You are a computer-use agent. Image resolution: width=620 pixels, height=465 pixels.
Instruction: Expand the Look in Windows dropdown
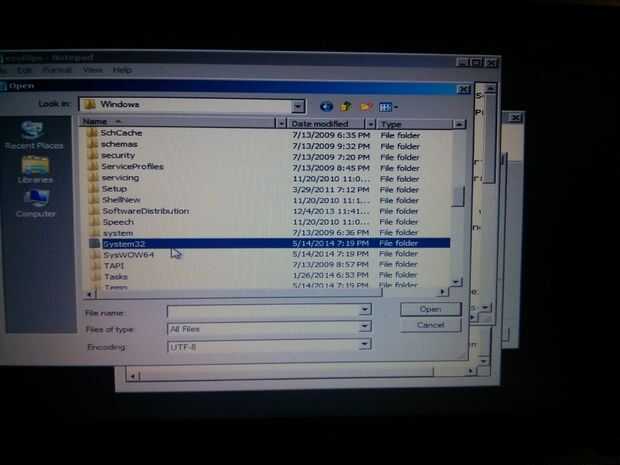point(298,106)
